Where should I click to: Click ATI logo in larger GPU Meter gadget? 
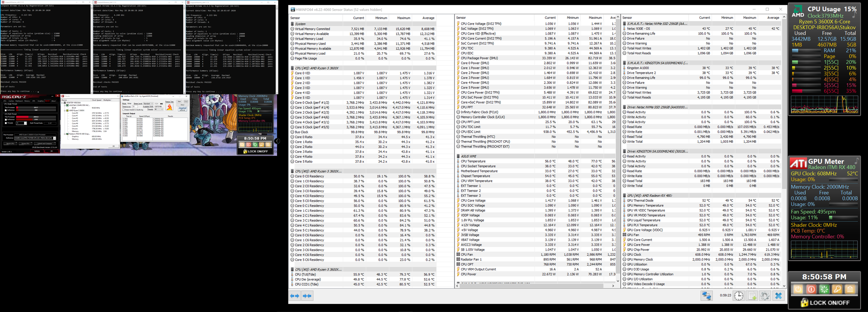point(799,164)
